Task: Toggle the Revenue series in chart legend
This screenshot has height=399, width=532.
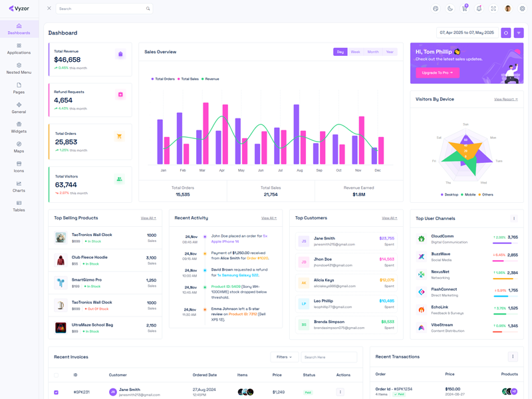Action: click(x=211, y=79)
